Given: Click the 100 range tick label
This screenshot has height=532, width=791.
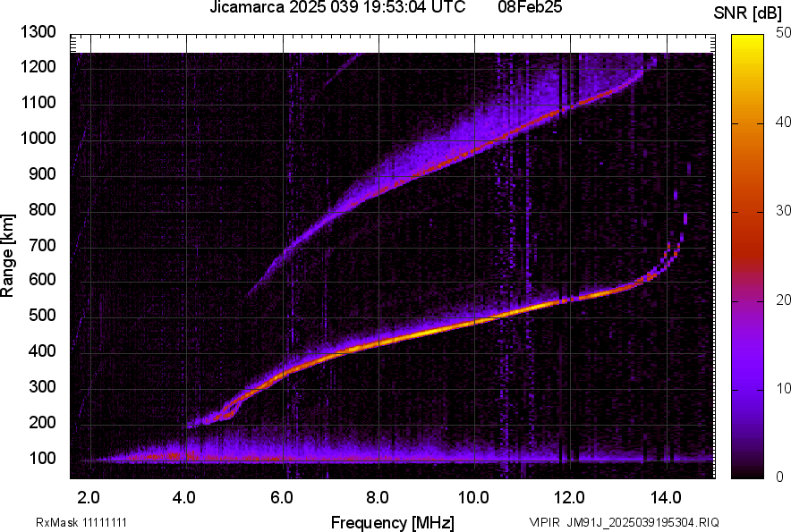Looking at the screenshot, I should click(42, 458).
